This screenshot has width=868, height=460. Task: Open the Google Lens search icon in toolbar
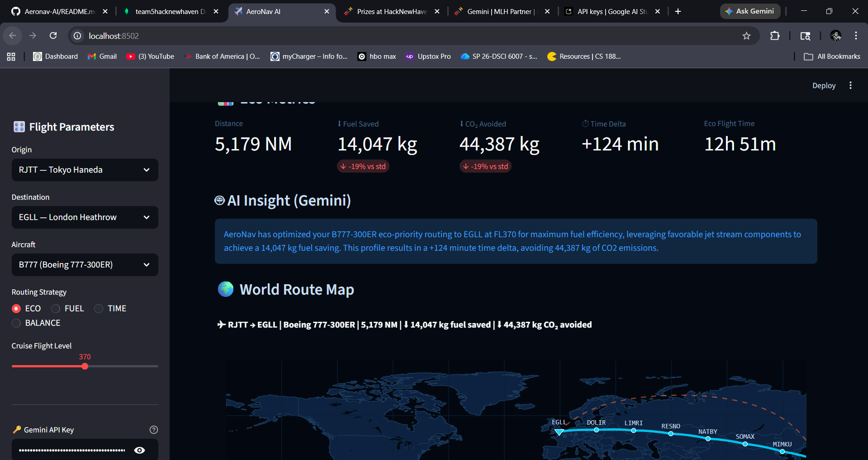pos(805,36)
